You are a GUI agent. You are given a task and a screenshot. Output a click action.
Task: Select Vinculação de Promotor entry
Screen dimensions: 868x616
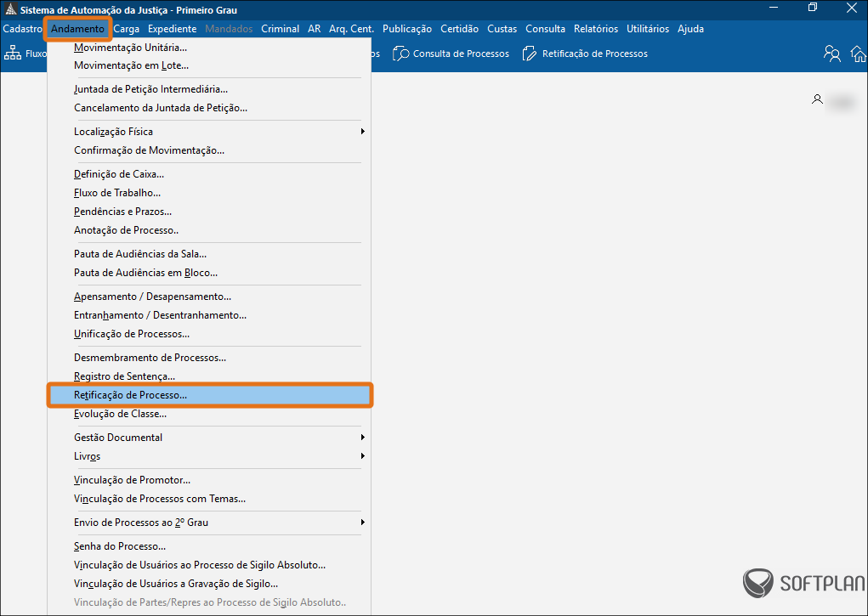point(209,480)
